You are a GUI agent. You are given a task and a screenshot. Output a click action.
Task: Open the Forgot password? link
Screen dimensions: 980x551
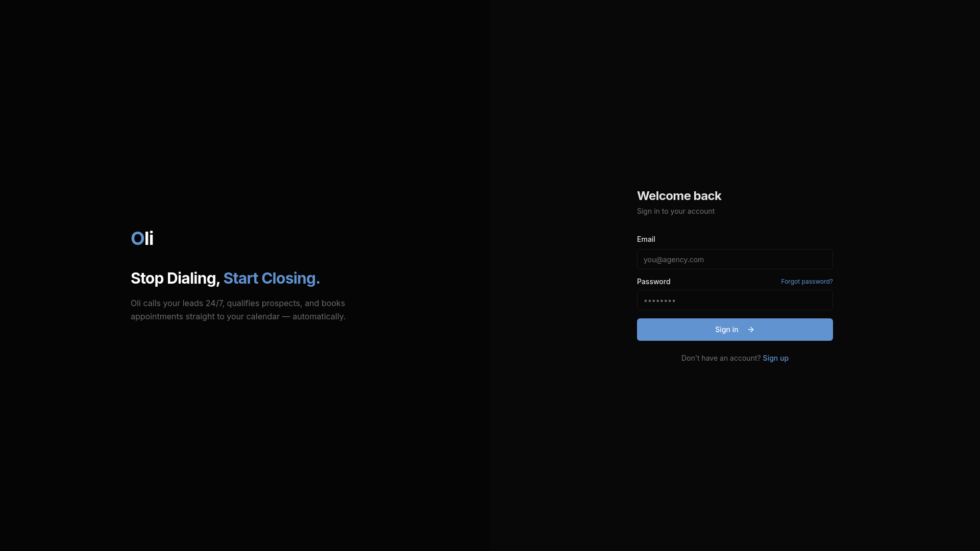tap(807, 282)
